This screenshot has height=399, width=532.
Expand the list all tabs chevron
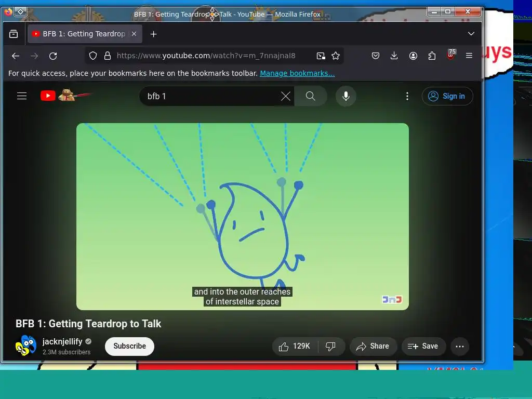pyautogui.click(x=471, y=34)
